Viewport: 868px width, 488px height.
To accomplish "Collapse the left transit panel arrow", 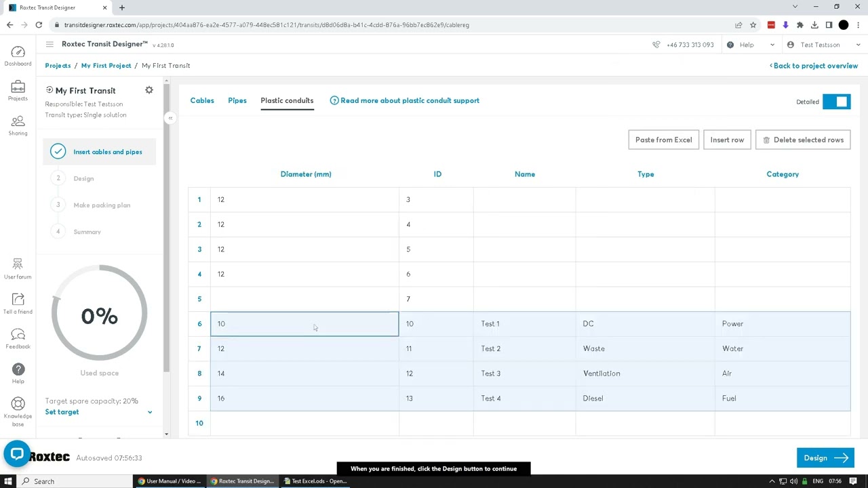I will [x=170, y=118].
